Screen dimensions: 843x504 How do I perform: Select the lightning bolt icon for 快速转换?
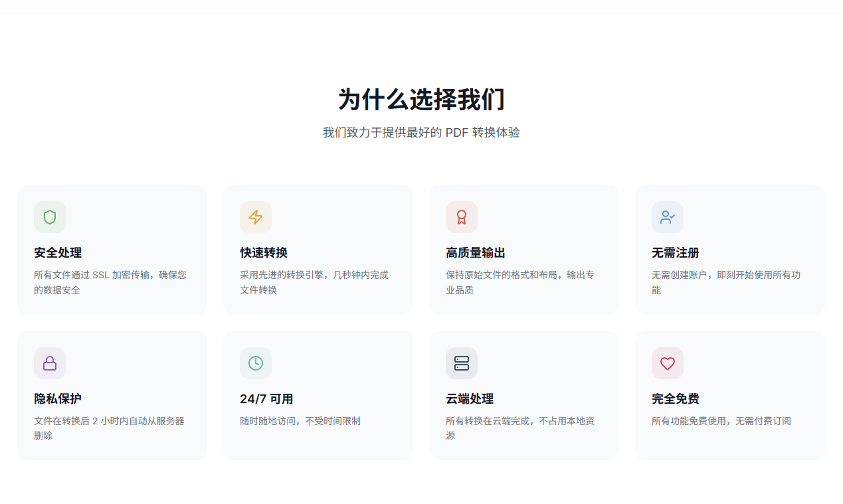click(255, 217)
